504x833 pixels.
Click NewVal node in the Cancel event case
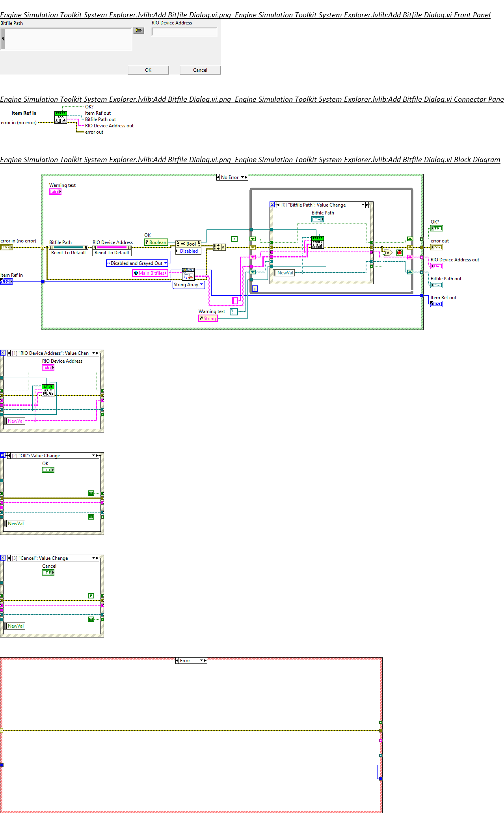click(14, 626)
